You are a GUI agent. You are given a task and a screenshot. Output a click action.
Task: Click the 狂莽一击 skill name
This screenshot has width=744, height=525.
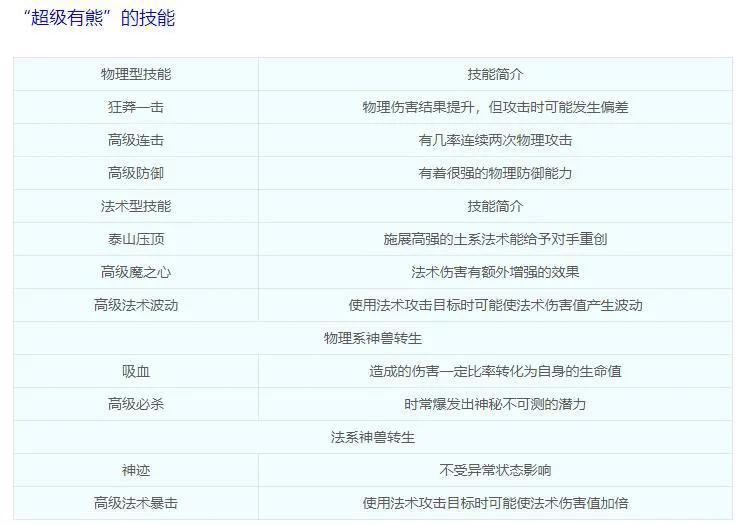pyautogui.click(x=136, y=107)
